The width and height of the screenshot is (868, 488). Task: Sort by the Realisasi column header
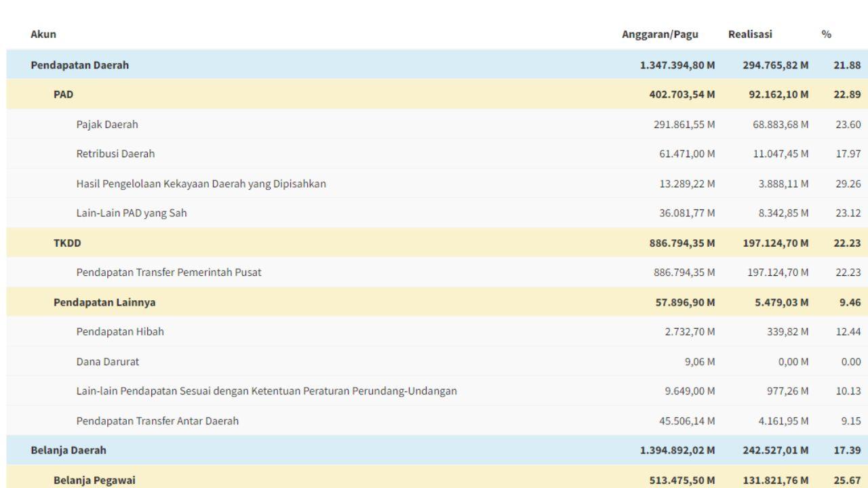point(751,33)
